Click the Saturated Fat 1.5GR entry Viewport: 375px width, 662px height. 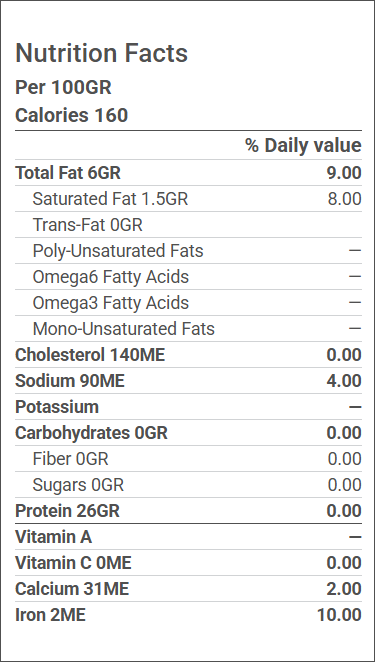point(110,199)
